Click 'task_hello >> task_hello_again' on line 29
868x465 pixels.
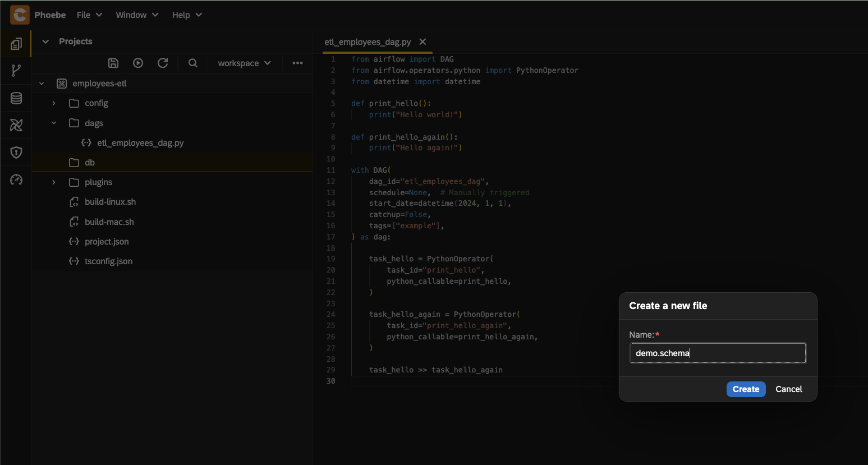pyautogui.click(x=436, y=370)
